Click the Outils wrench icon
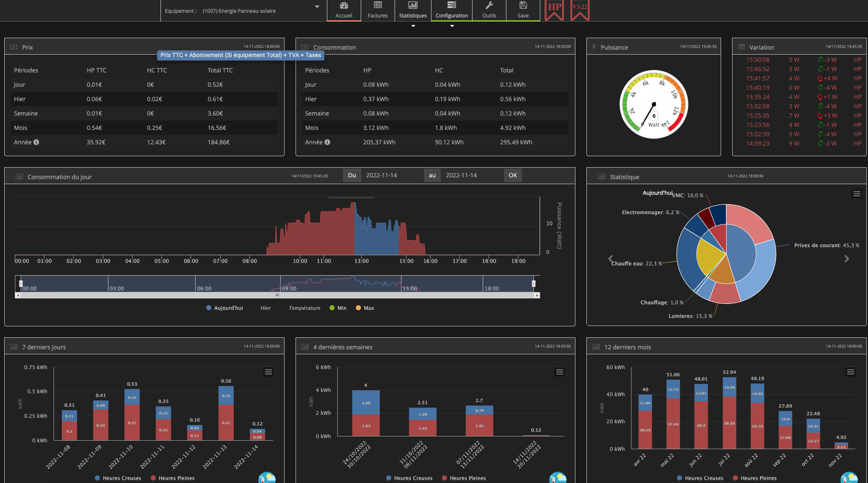 (x=489, y=6)
